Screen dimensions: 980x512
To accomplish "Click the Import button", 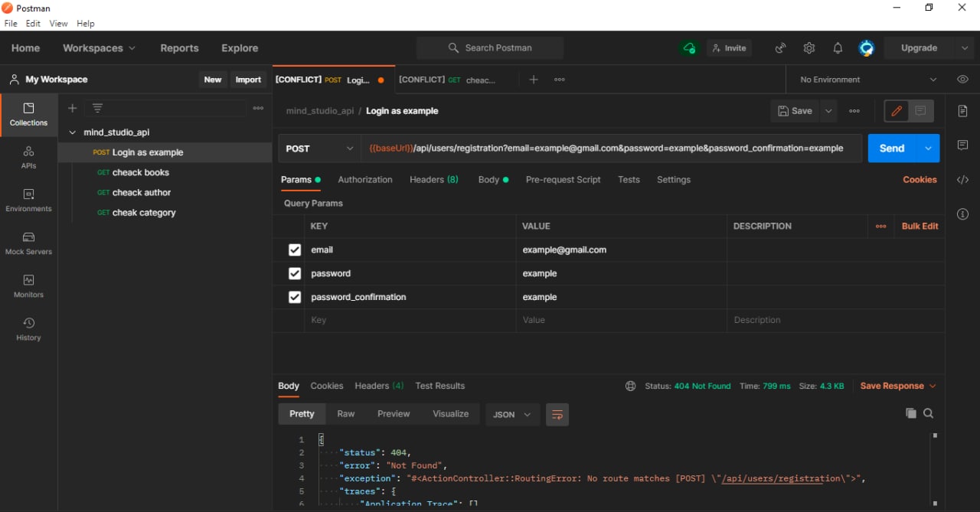I will pos(248,80).
